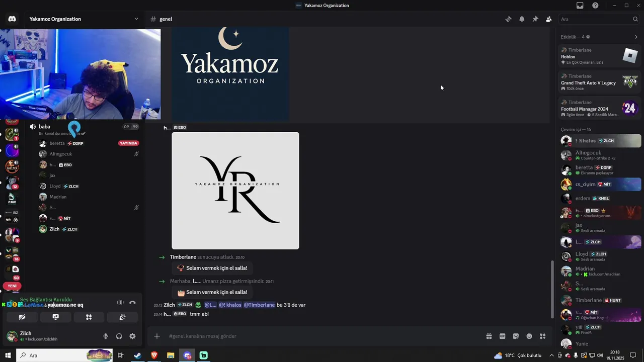Open the Yakamoz Organization moon banner image
This screenshot has width=644, height=362.
pos(230,74)
